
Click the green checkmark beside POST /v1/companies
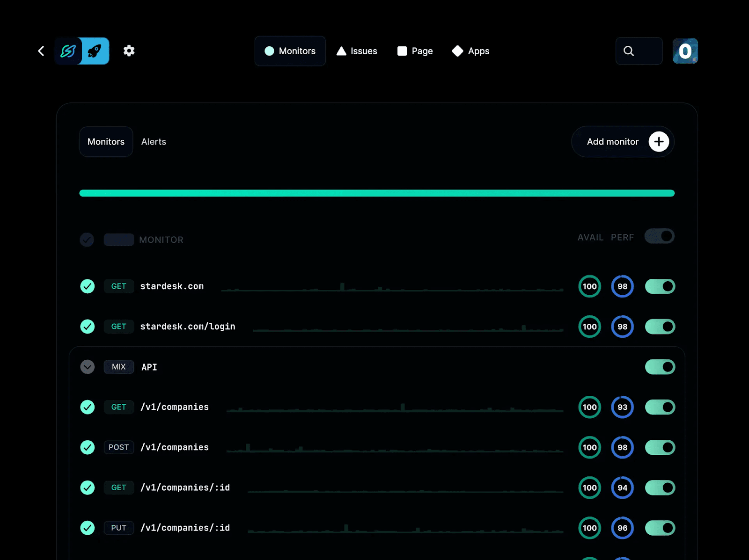coord(87,447)
